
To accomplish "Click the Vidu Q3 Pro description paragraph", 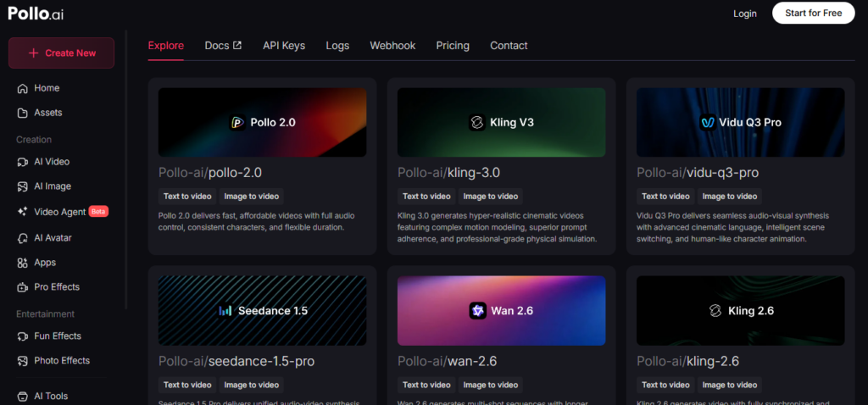I will pyautogui.click(x=733, y=227).
